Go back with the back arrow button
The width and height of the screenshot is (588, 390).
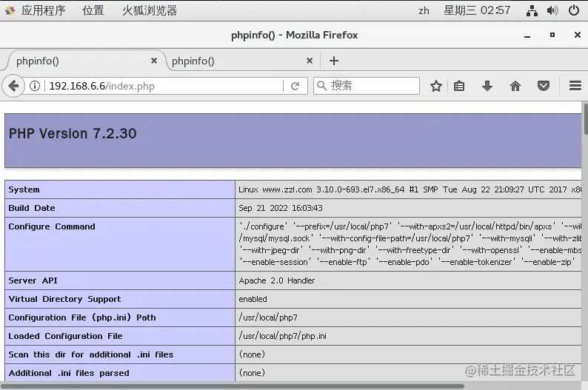(13, 86)
